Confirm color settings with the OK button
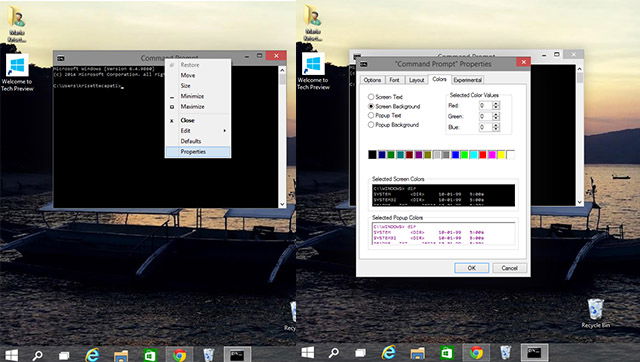 (x=471, y=268)
